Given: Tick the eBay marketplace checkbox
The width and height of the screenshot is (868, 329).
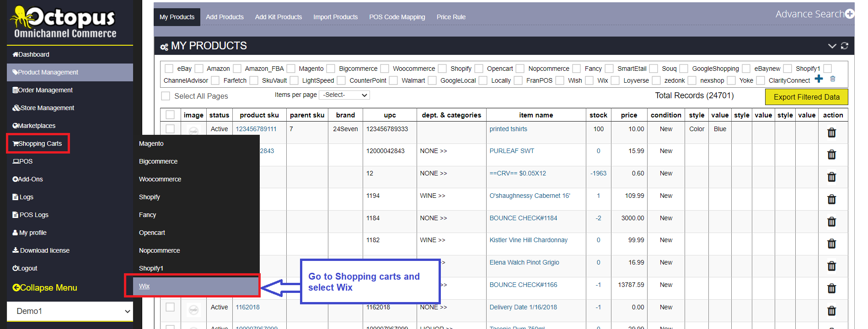Looking at the screenshot, I should 169,69.
